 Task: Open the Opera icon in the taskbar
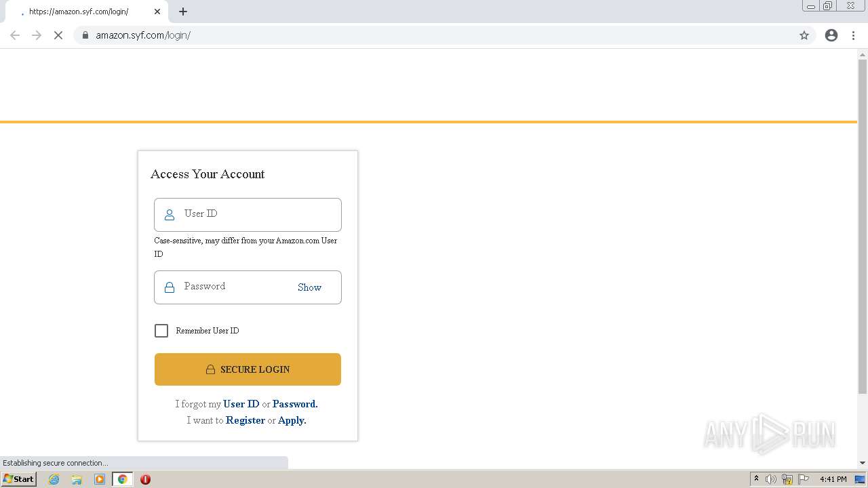(145, 479)
